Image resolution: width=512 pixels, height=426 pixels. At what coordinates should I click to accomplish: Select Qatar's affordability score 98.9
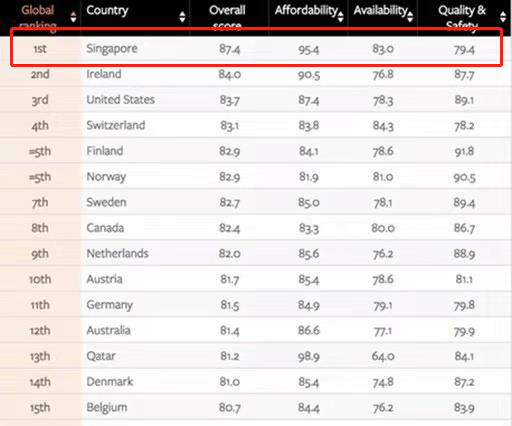[x=308, y=356]
